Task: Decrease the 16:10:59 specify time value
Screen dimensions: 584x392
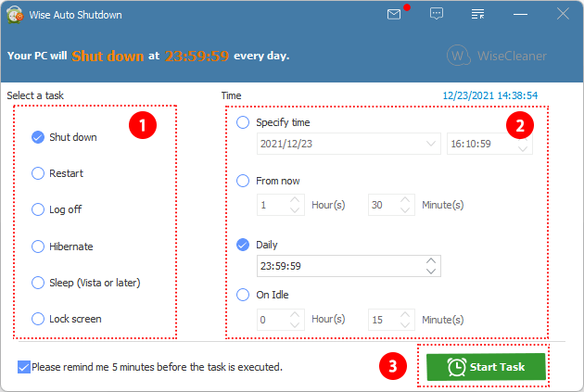Action: pos(523,149)
